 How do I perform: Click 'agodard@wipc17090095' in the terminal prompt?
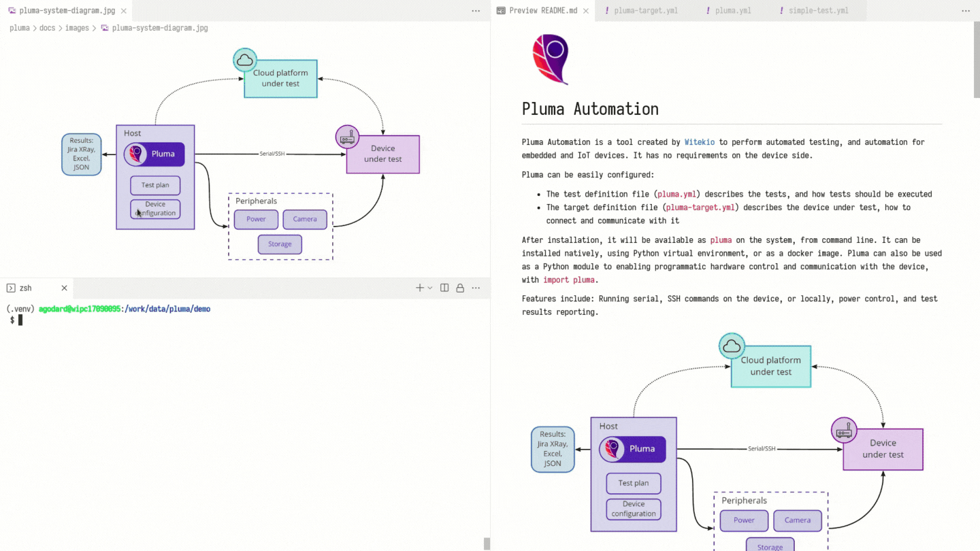click(x=79, y=309)
